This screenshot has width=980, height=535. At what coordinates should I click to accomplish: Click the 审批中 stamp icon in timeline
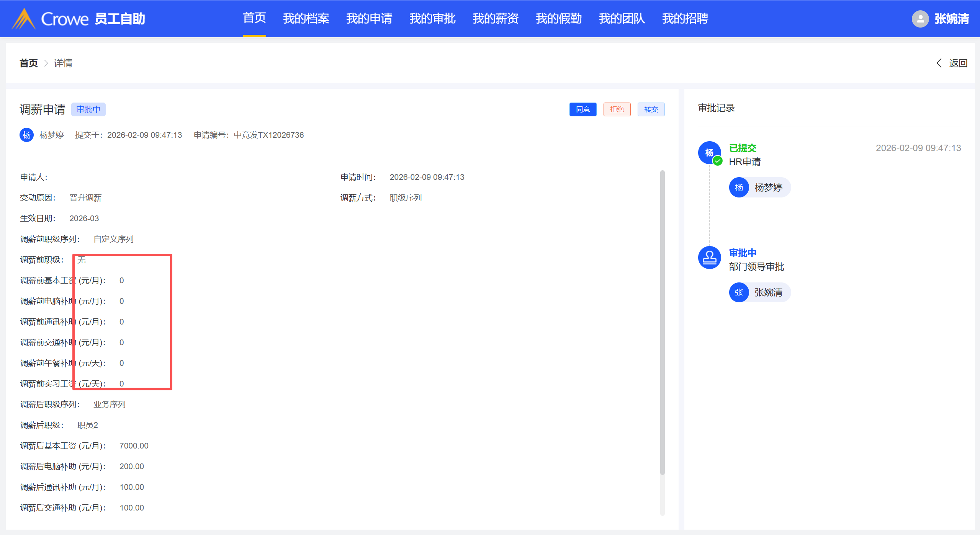coord(709,258)
